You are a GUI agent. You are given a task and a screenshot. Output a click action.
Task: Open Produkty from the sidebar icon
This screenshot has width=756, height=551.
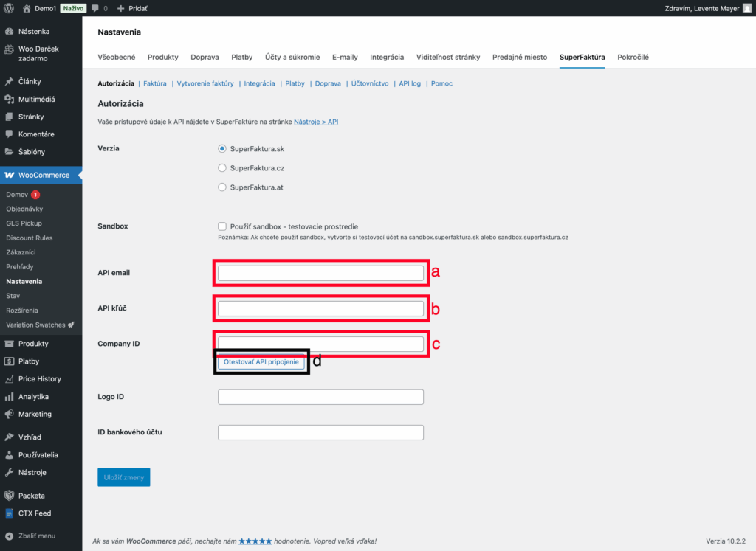pyautogui.click(x=9, y=344)
